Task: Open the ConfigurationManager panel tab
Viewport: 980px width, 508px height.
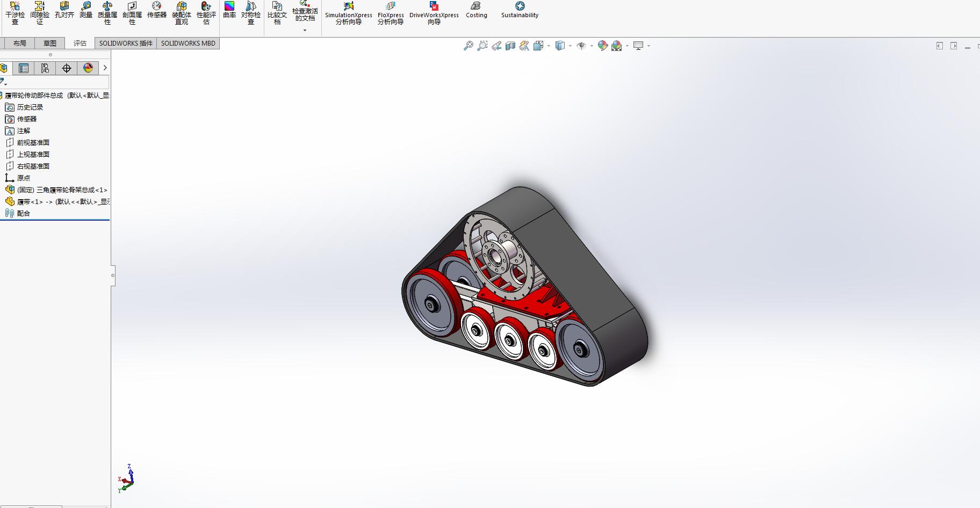Action: coord(45,68)
